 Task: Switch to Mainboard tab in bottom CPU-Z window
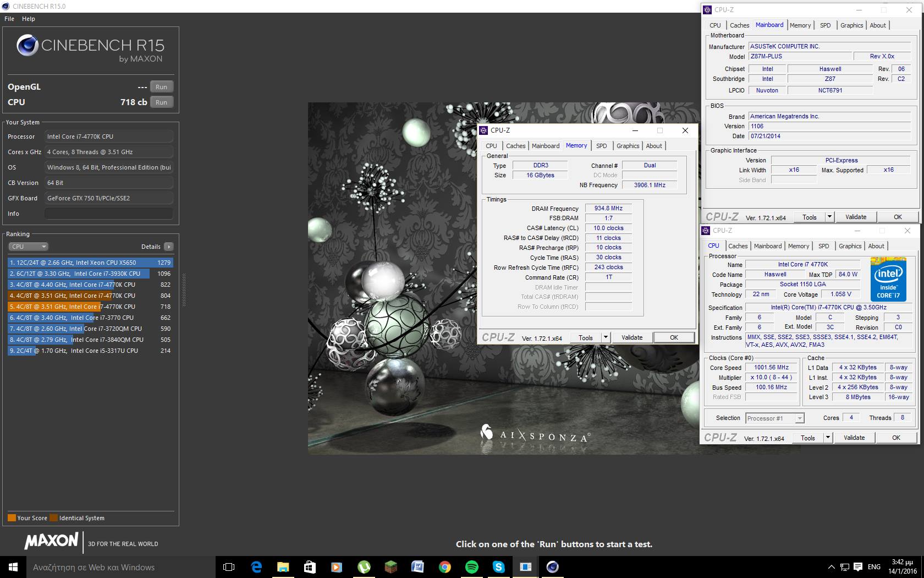(x=768, y=246)
